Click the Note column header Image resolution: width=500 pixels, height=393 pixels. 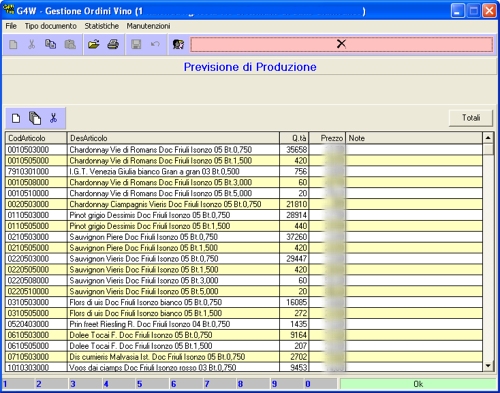tap(414, 138)
